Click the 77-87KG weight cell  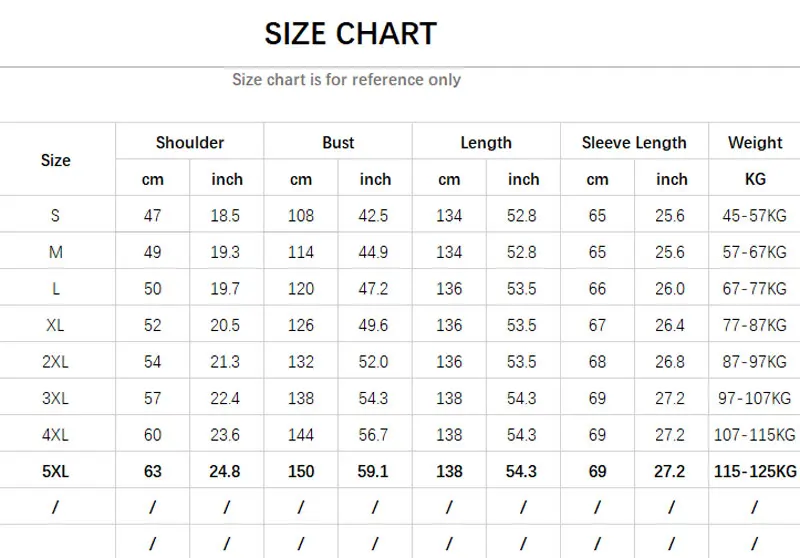[x=755, y=325]
